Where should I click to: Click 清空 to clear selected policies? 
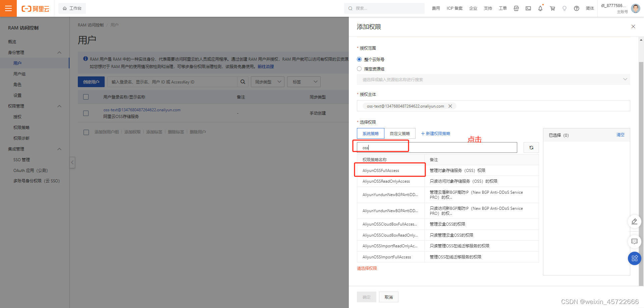click(x=620, y=135)
